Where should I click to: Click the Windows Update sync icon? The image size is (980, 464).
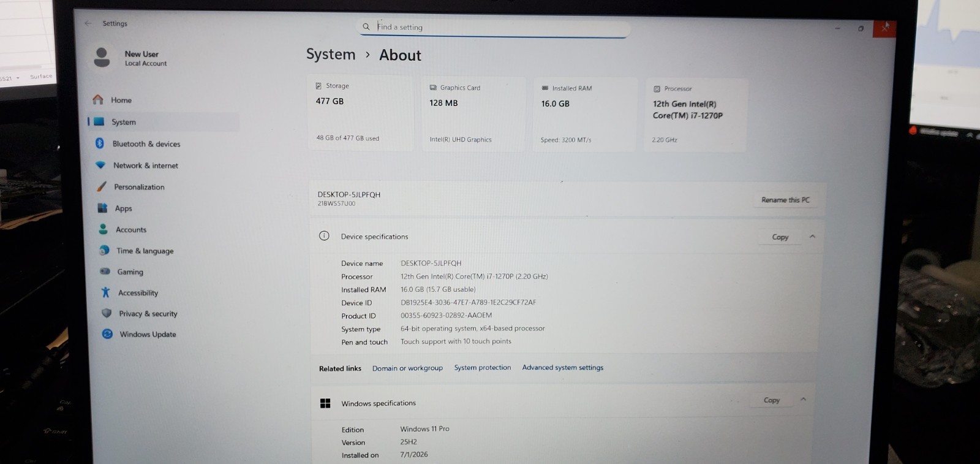(107, 333)
